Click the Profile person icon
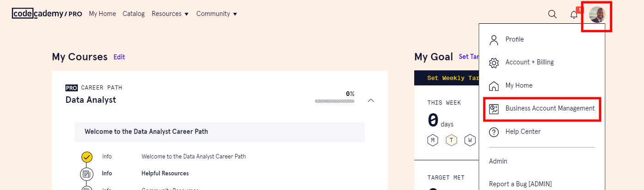 [x=494, y=40]
